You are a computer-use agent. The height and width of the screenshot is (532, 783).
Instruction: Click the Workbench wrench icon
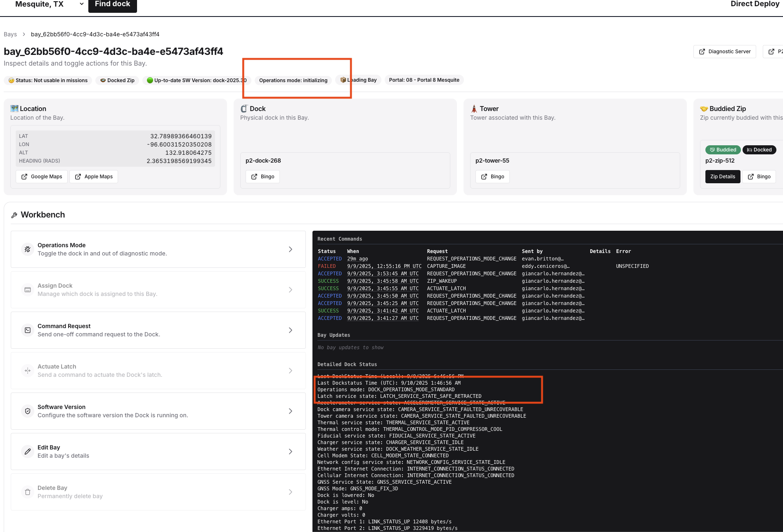click(x=14, y=215)
